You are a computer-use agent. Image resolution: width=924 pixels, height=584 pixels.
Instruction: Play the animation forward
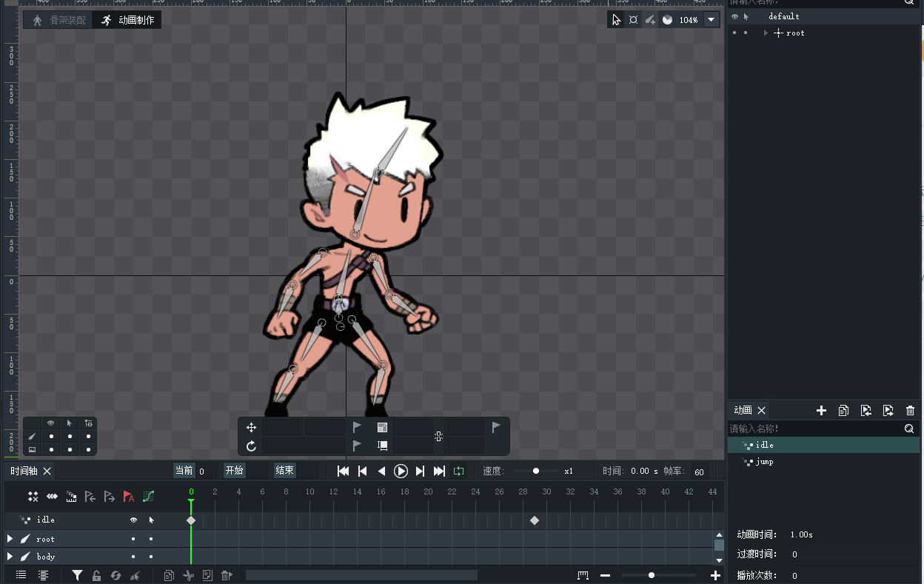(401, 471)
